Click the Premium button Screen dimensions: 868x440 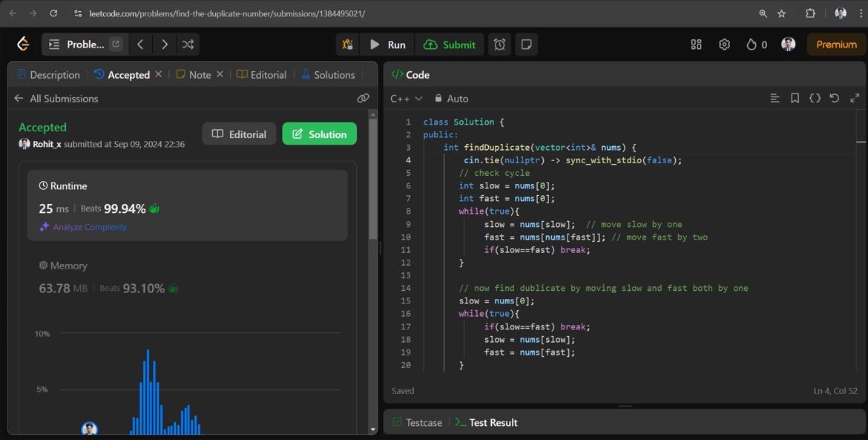pyautogui.click(x=836, y=45)
